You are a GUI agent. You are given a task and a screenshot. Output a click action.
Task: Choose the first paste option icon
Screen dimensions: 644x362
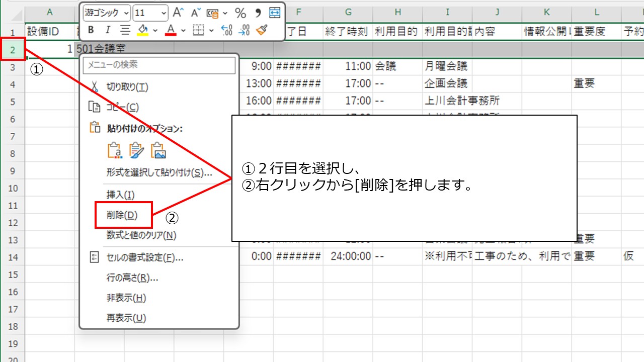115,150
